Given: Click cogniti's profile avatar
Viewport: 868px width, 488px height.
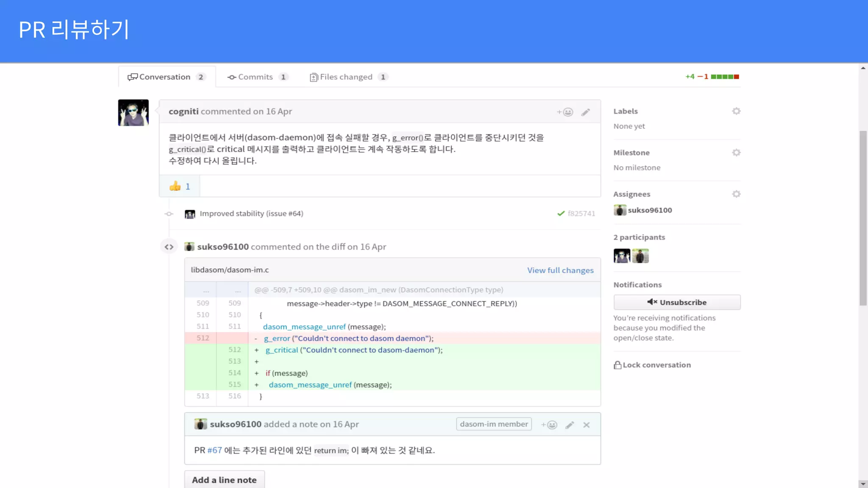Looking at the screenshot, I should point(133,113).
